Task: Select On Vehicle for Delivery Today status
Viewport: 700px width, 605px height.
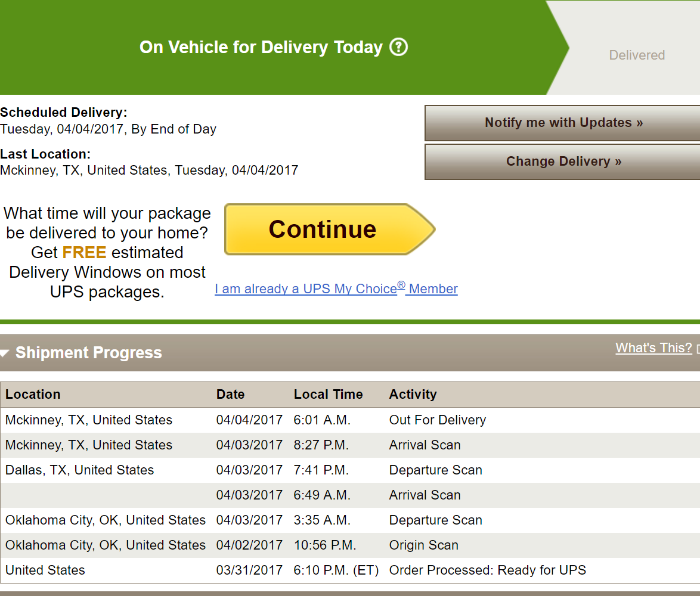Action: pyautogui.click(x=261, y=47)
